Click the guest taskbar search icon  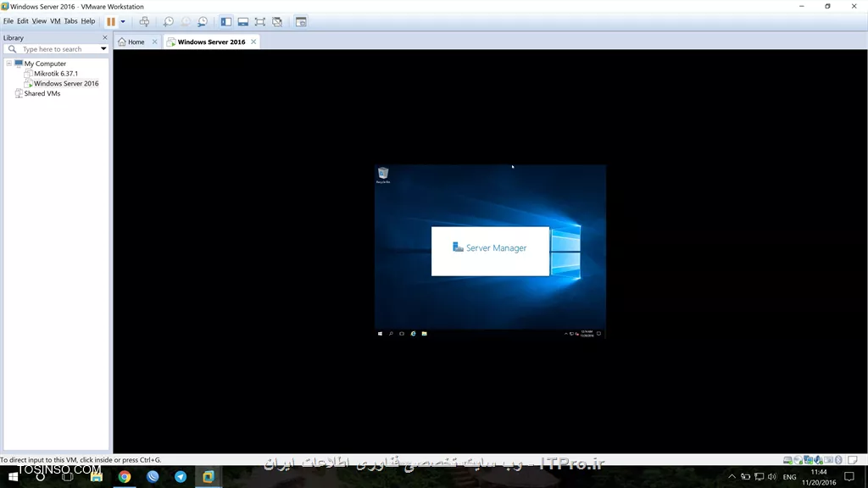click(391, 334)
